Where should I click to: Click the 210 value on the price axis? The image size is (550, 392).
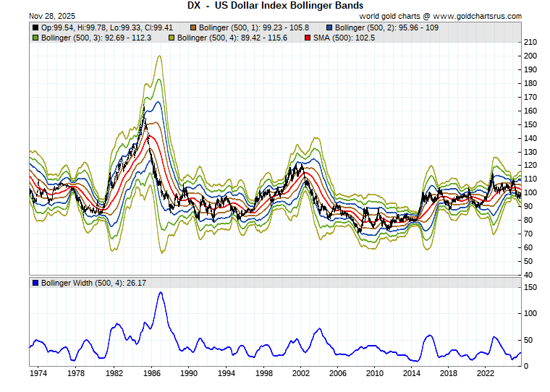[x=531, y=43]
